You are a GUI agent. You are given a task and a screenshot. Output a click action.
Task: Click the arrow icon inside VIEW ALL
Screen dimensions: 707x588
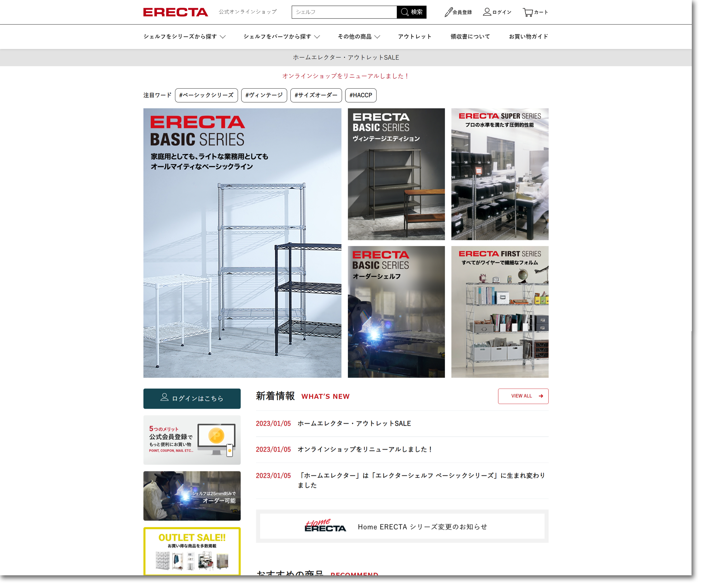pos(541,396)
